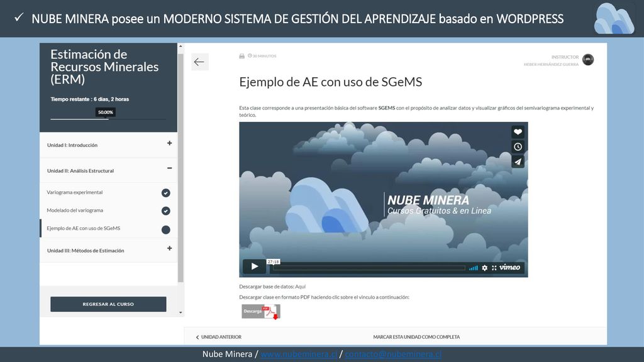Toggle completion check for Variograma experimental
Viewport: 644px width, 362px height.
[x=165, y=193]
